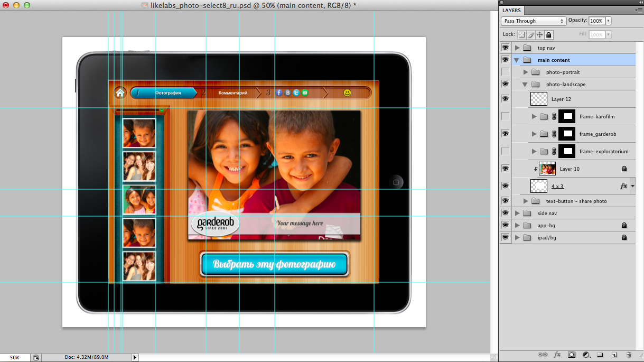Expand the side nav layer group
Screen dimensions: 644x362
click(518, 213)
